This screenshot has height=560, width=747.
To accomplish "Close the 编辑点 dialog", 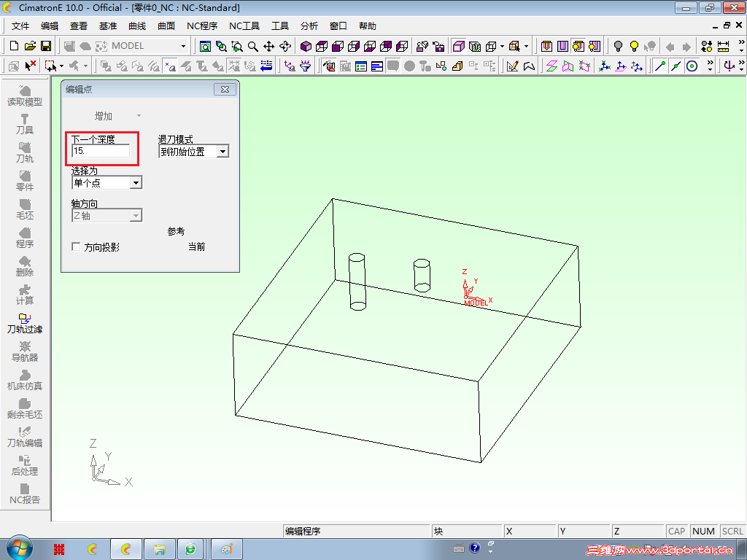I will [225, 89].
